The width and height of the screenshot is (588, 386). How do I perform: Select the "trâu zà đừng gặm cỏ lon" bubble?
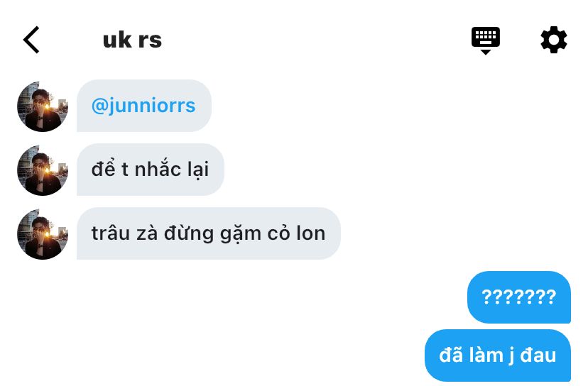coord(209,233)
